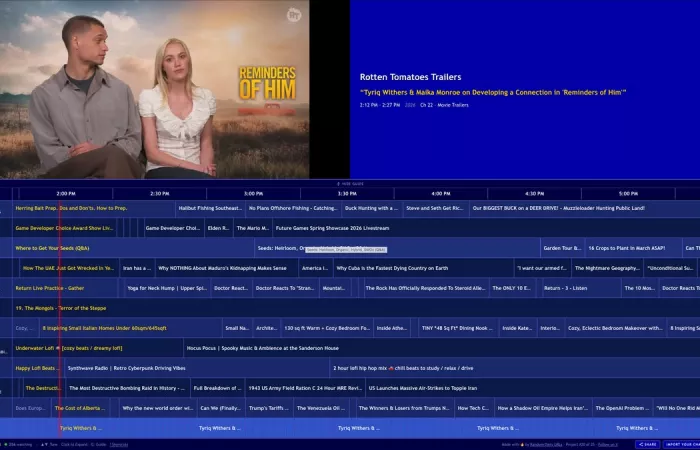Select 'Return - 3 - Listen' program
Image resolution: width=700 pixels, height=450 pixels.
point(581,288)
